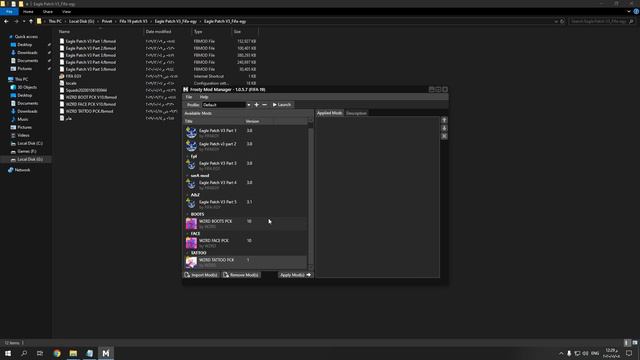Select Eagle Patch V3 Part 1.fbmod file in Explorer
This screenshot has width=640, height=360.
click(91, 41)
